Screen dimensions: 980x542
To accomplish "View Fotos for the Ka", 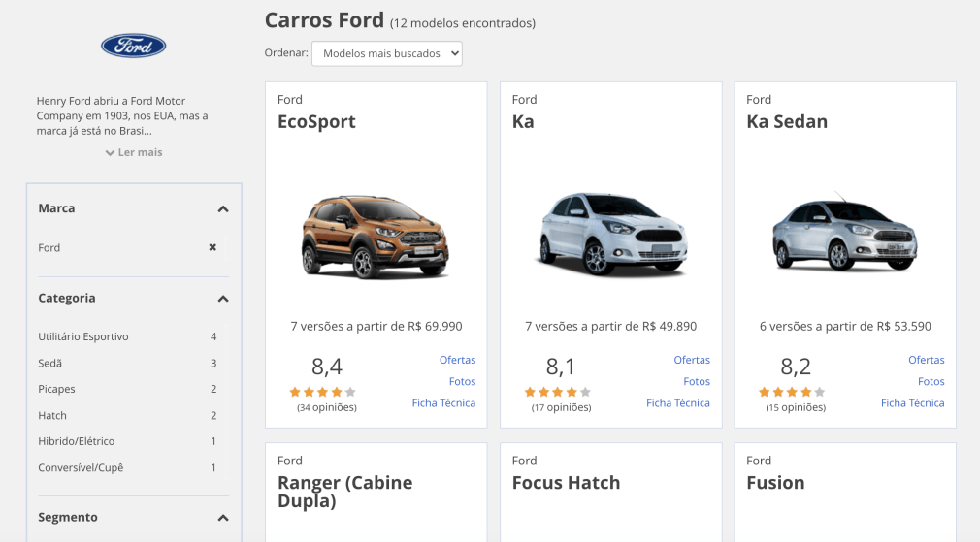I will click(x=697, y=381).
